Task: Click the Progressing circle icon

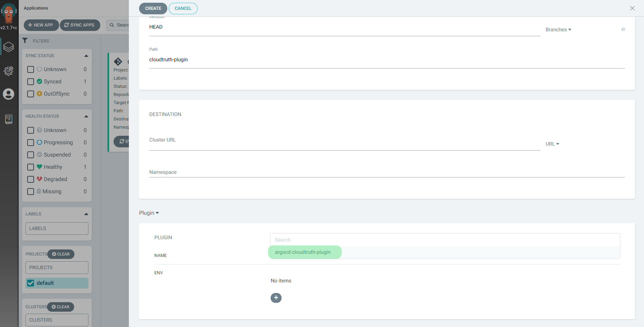Action: pos(39,142)
